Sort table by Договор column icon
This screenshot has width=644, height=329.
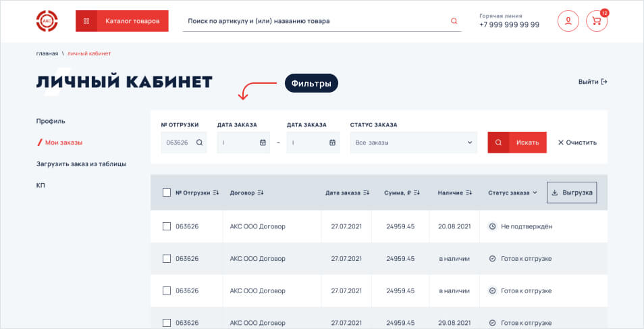pos(261,193)
